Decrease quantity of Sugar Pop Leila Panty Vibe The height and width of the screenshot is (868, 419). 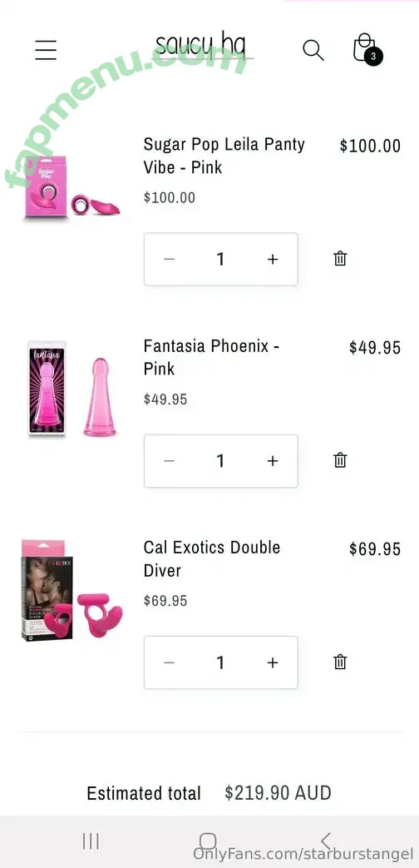tap(169, 259)
